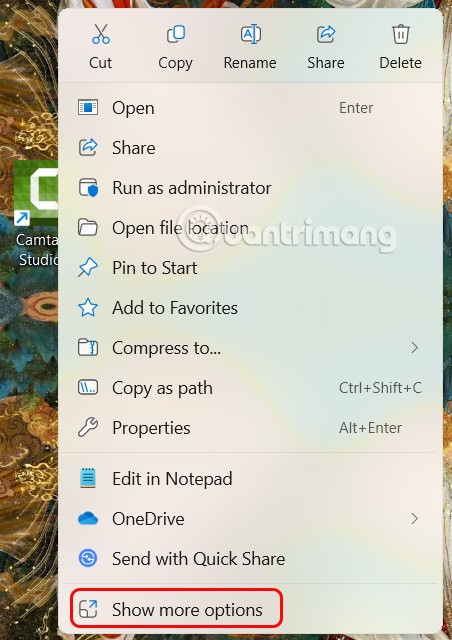Click the Enter shortcut hint text
The width and height of the screenshot is (452, 640).
(x=356, y=108)
